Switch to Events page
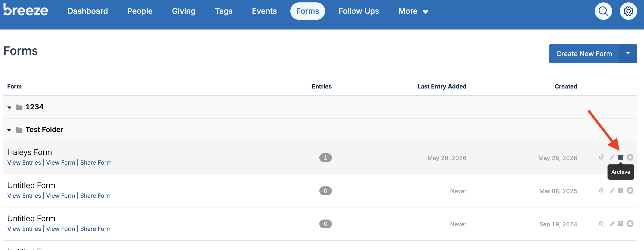Viewport: 644px width, 250px height. click(264, 11)
